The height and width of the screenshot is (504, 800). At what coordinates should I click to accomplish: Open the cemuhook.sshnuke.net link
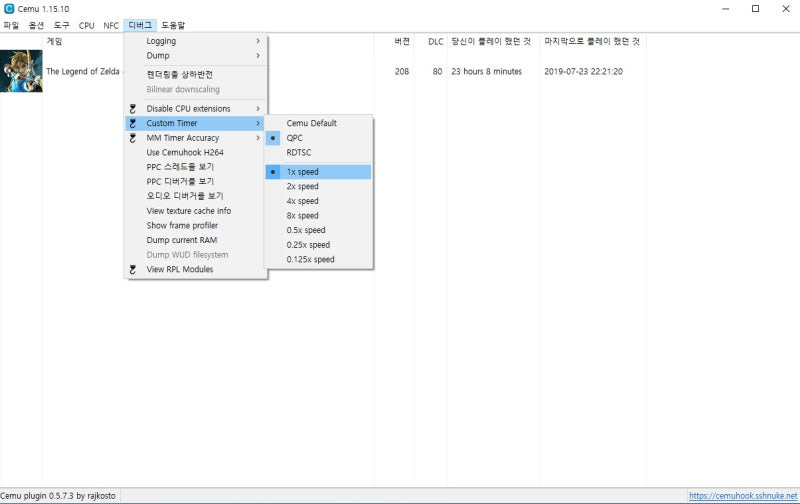point(743,496)
